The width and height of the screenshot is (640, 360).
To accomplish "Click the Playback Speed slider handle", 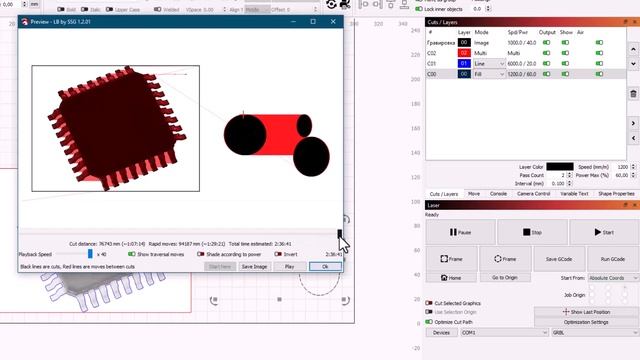I will (x=90, y=254).
